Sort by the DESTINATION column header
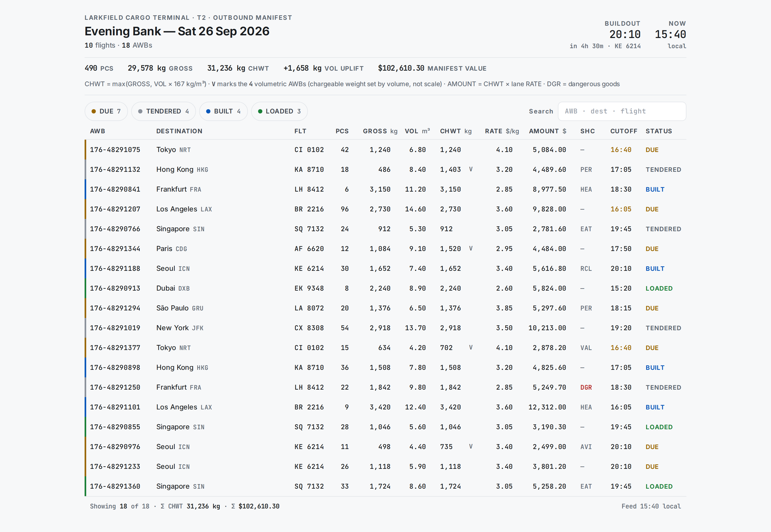 (x=179, y=131)
